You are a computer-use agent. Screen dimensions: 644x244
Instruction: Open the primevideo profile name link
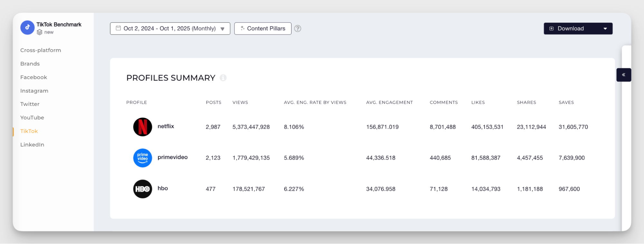click(172, 157)
